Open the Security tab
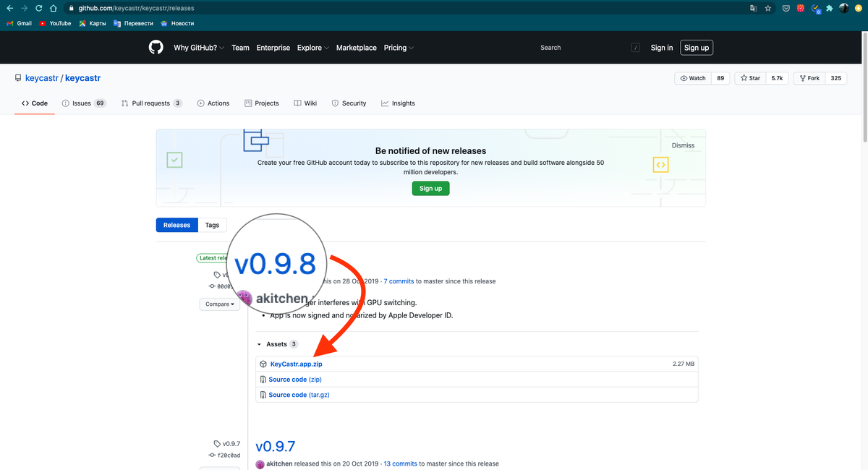 coord(349,103)
